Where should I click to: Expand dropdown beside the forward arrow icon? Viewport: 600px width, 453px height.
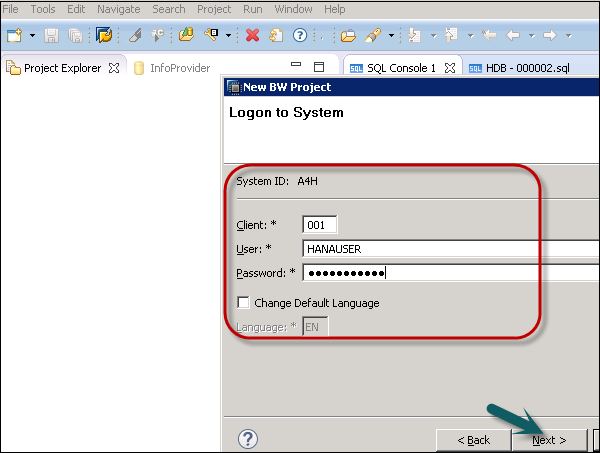click(568, 35)
